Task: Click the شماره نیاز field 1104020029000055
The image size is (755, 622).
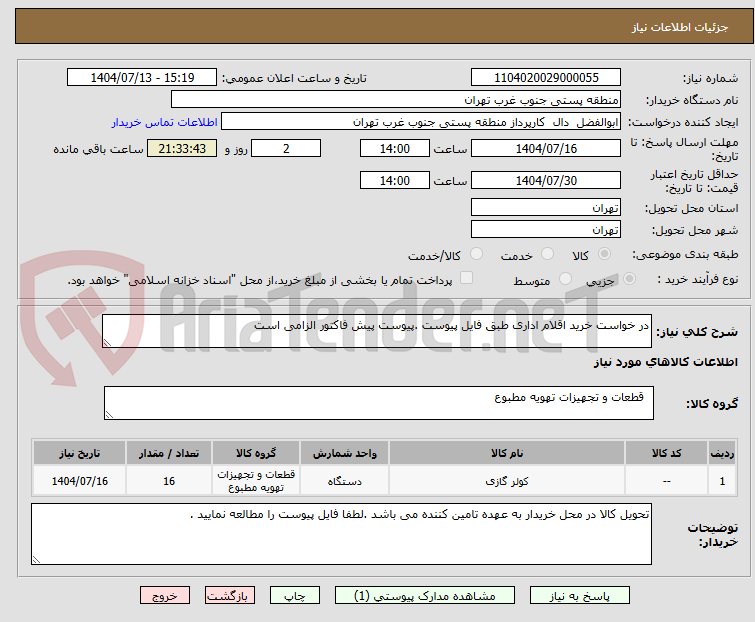Action: click(546, 78)
